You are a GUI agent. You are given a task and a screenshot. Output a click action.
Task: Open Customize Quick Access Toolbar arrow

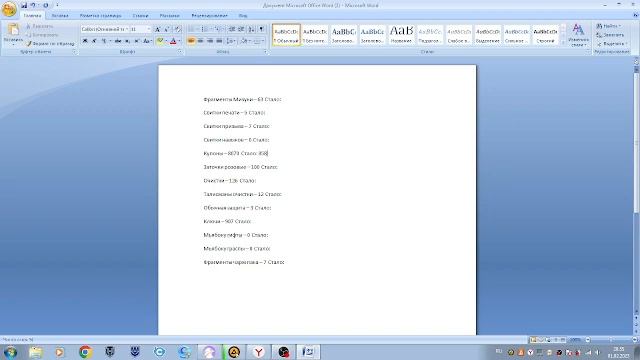click(57, 5)
